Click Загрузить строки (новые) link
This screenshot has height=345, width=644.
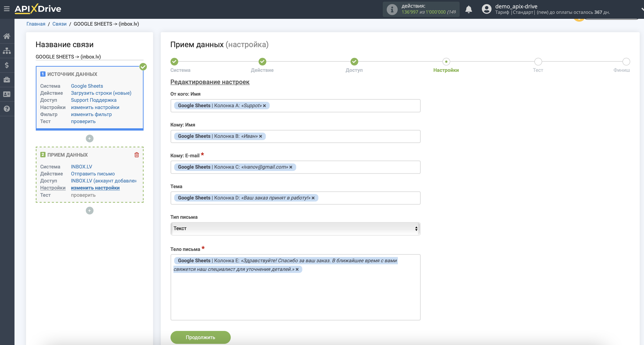[101, 93]
